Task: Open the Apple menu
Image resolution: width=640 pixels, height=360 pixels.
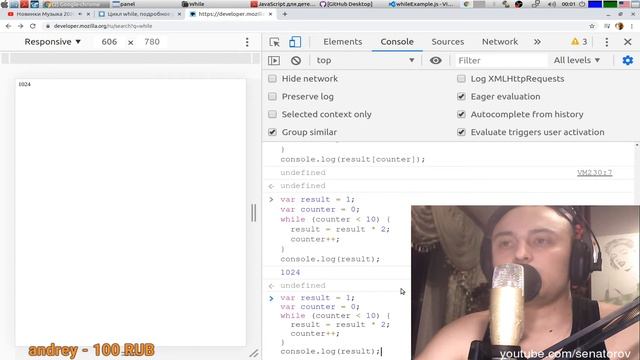Action: tap(4, 4)
